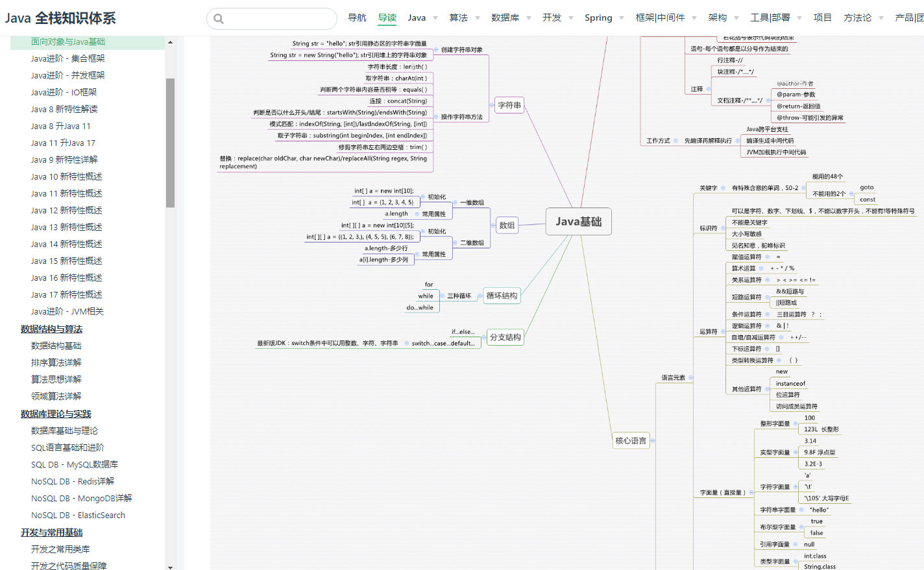This screenshot has width=924, height=570.
Task: Open Java 8 新特性解读 sidebar link
Action: tap(64, 109)
